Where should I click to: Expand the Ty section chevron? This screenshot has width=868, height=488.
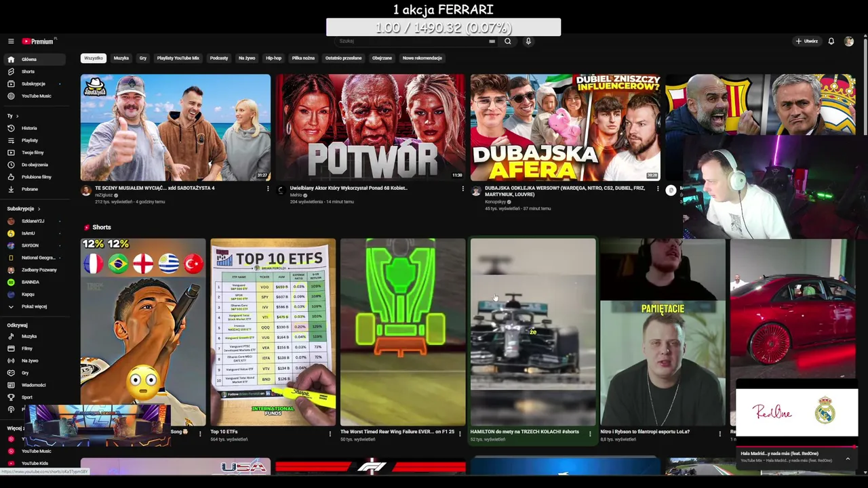pyautogui.click(x=18, y=116)
